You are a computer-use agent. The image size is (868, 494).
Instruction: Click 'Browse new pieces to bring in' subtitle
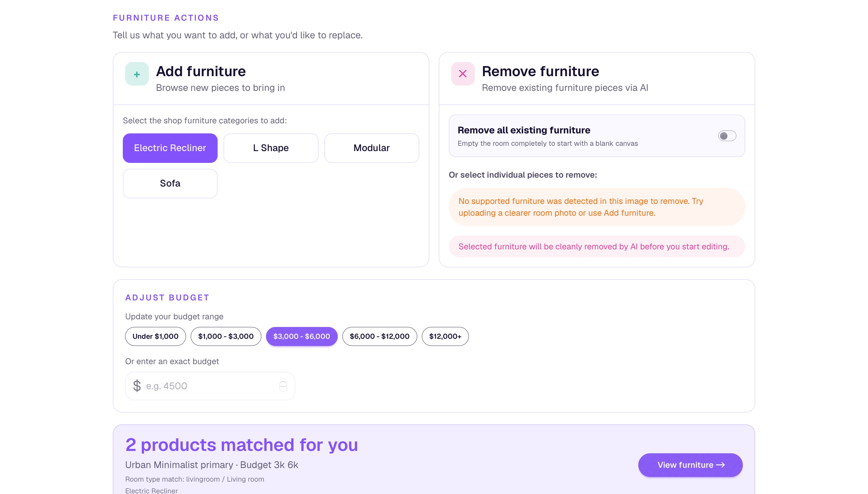220,88
